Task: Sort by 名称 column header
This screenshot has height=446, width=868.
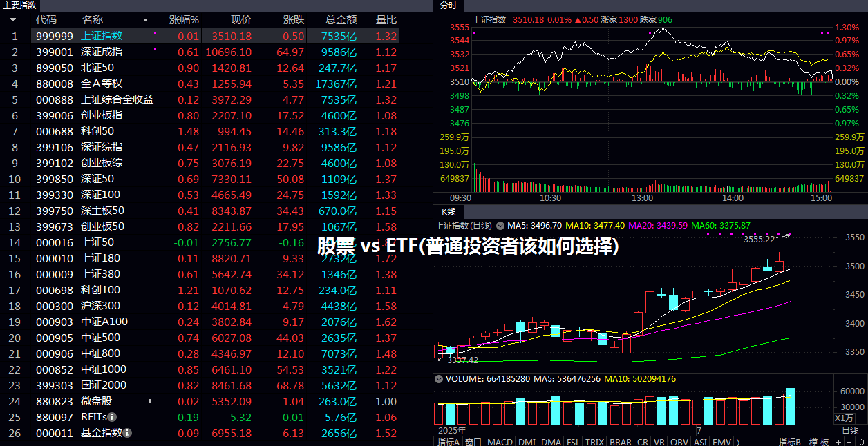Action: [x=92, y=20]
